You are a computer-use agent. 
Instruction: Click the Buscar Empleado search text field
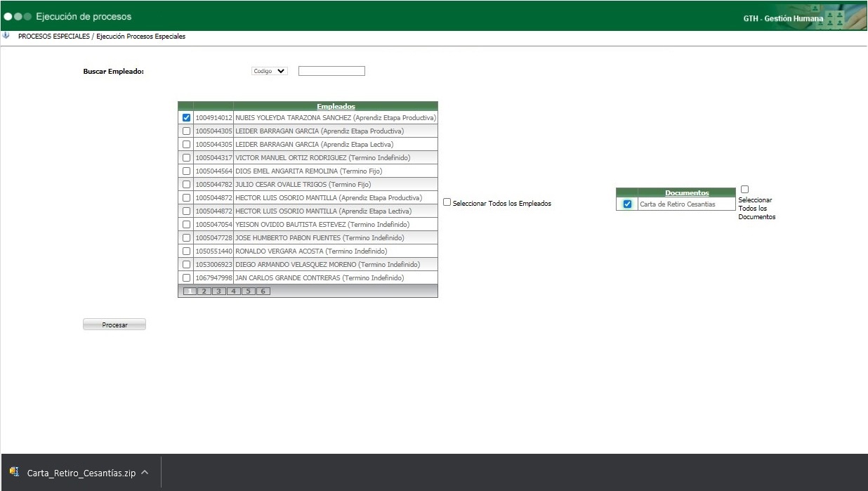(x=331, y=71)
